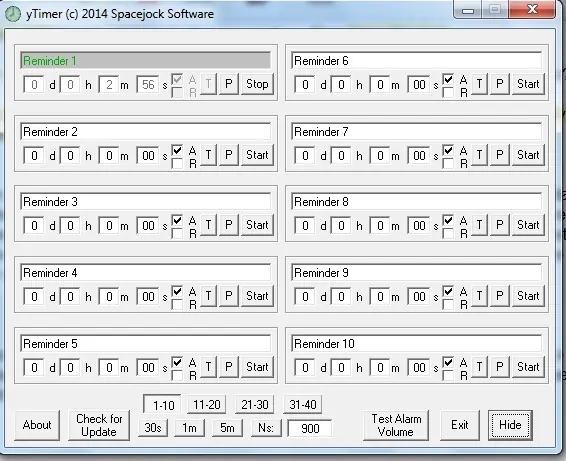This screenshot has height=461, width=566.
Task: Hide the yTimer window
Action: pyautogui.click(x=510, y=425)
